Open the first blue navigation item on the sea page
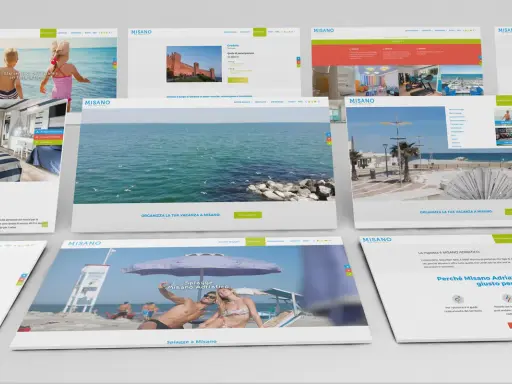512x384 pixels. pyautogui.click(x=242, y=102)
